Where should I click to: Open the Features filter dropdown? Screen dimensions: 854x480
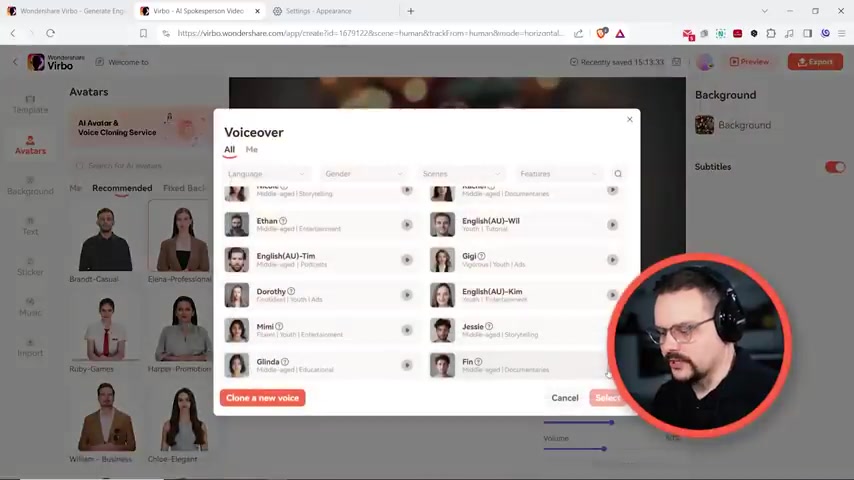[559, 174]
